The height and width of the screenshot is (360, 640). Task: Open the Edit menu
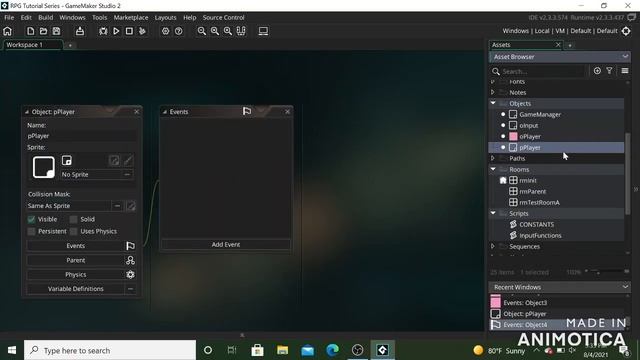(x=26, y=18)
